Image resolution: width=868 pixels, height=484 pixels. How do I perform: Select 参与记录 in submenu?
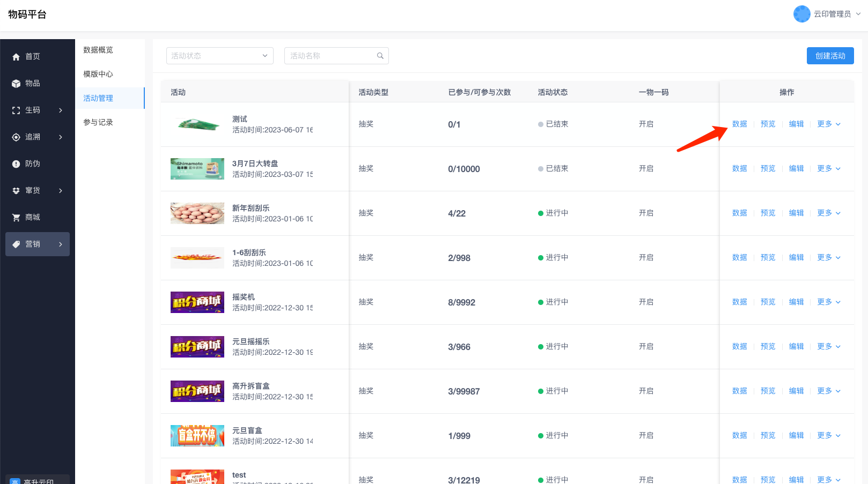pos(98,122)
